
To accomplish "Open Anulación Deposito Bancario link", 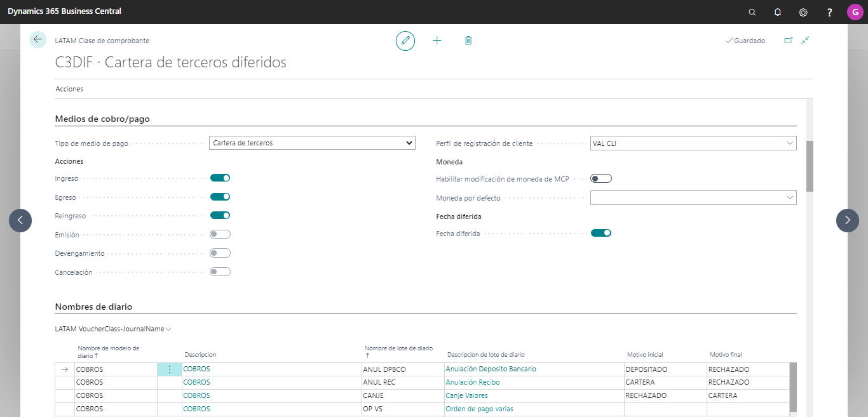I will pos(491,369).
